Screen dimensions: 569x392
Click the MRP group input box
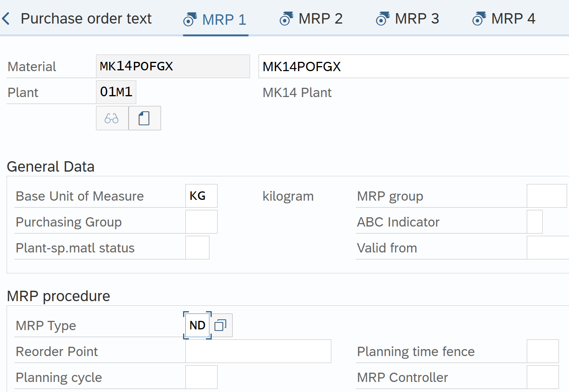click(547, 196)
